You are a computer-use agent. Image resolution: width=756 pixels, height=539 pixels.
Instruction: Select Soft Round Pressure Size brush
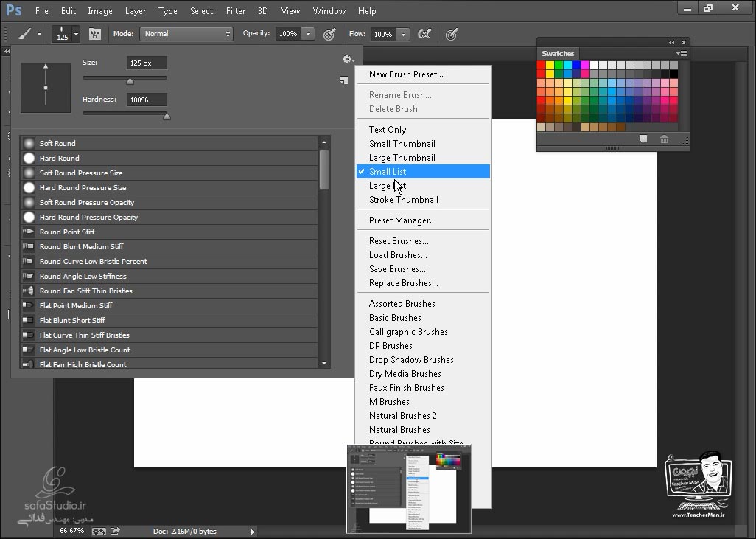tap(169, 173)
